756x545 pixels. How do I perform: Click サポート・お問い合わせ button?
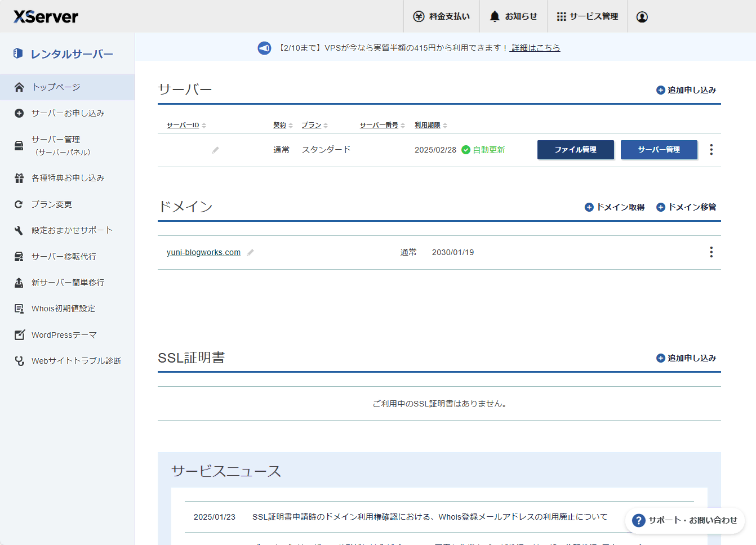coord(685,520)
